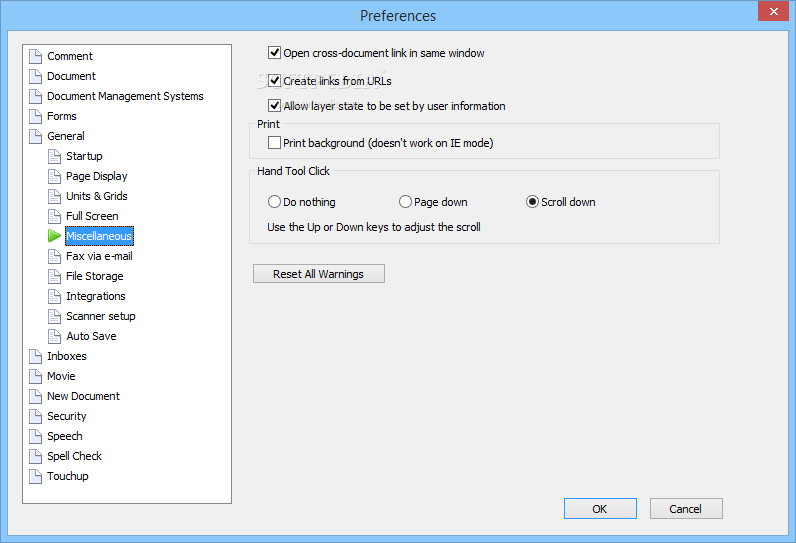Screen dimensions: 796x543
Task: Collapse the General category in tree
Action: [x=65, y=136]
